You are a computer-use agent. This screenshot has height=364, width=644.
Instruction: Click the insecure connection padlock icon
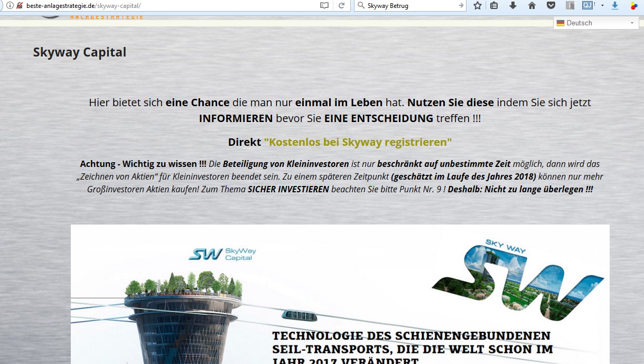point(20,5)
